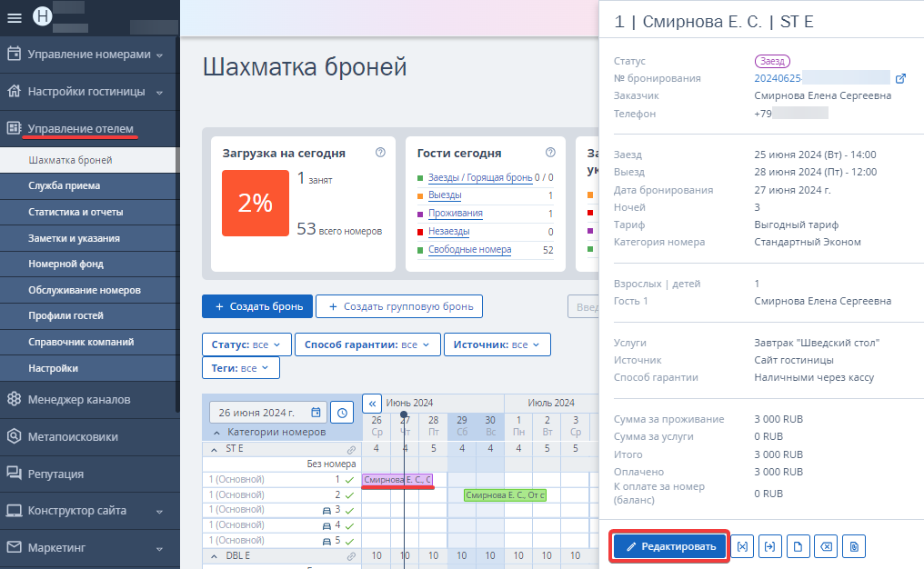
Task: Click document page icon button
Action: point(798,546)
